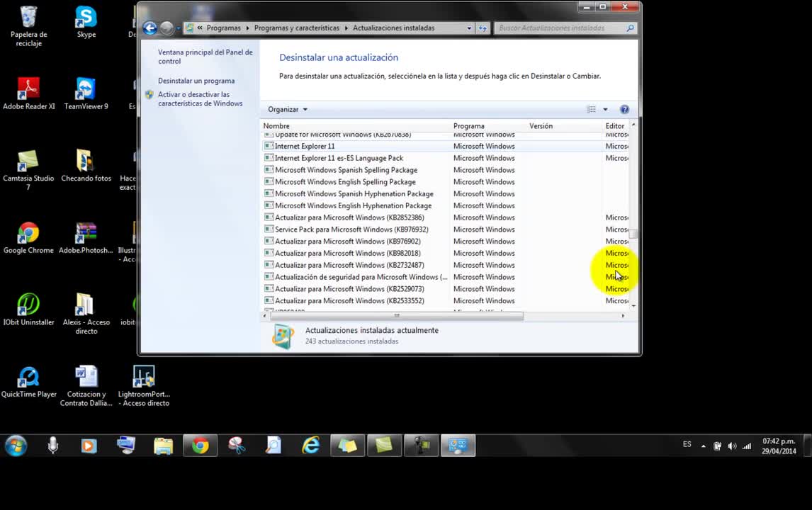The image size is (812, 510).
Task: Select Microsoft Windows English Hyphenation Package
Action: pos(446,205)
